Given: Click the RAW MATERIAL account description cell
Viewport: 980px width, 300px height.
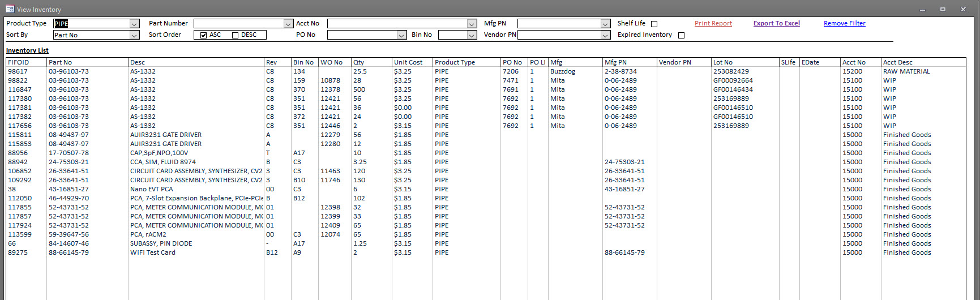Looking at the screenshot, I should [906, 71].
